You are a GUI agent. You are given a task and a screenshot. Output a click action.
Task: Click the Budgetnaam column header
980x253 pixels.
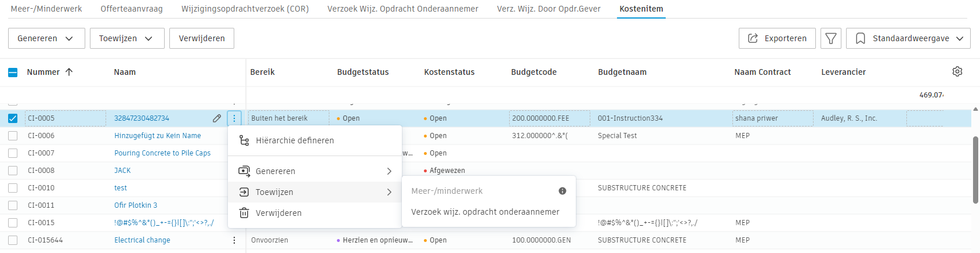point(622,72)
